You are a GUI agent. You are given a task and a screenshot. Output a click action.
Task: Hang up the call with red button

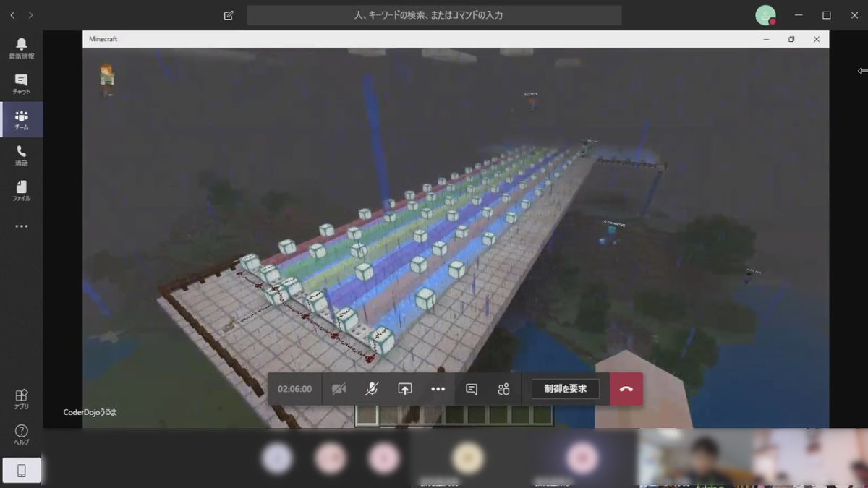tap(626, 389)
